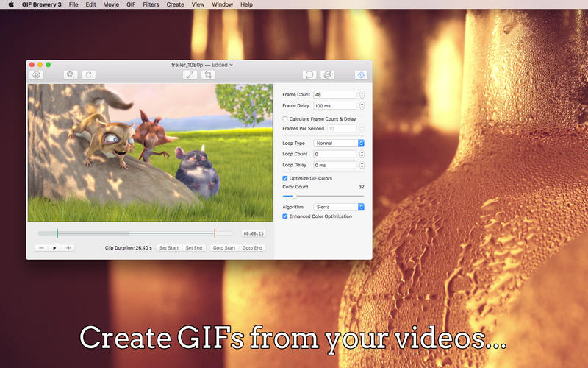Viewport: 588px width, 368px height.
Task: Open the Filters menu
Action: pyautogui.click(x=151, y=4)
